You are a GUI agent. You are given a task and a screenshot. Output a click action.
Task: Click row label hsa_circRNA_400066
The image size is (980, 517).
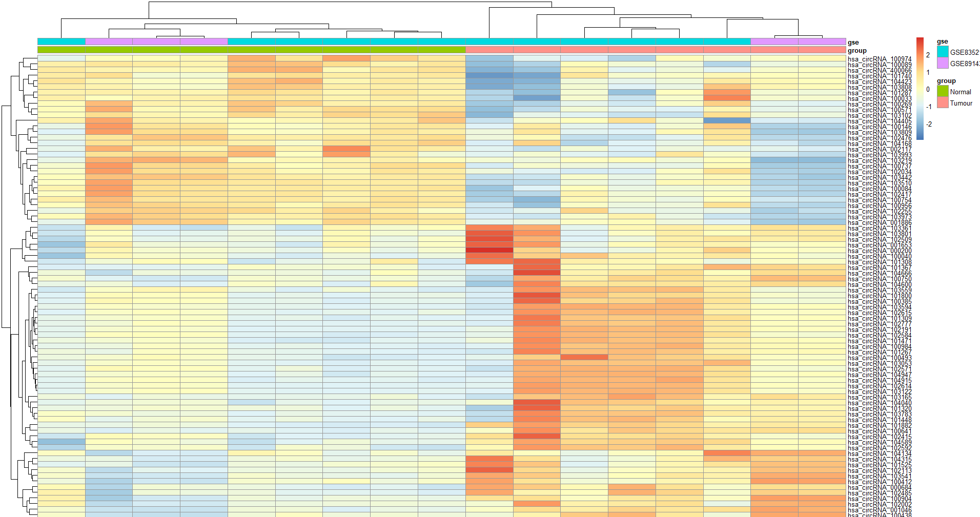[x=880, y=71]
